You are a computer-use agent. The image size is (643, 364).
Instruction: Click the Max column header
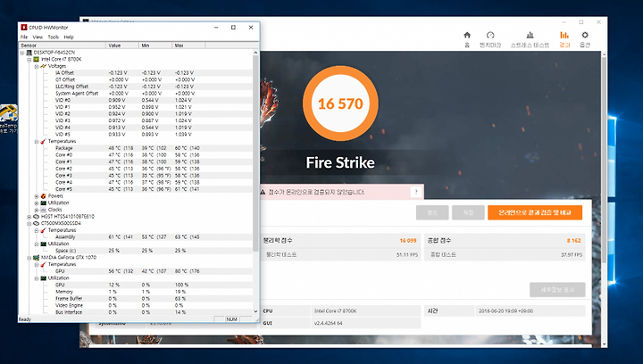pyautogui.click(x=188, y=45)
